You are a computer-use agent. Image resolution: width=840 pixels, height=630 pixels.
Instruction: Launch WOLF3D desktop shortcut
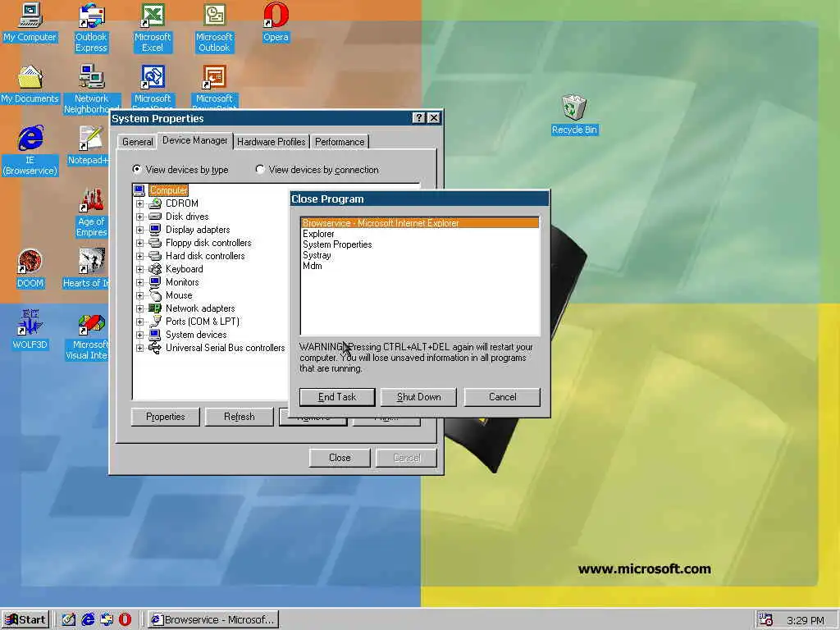[30, 330]
